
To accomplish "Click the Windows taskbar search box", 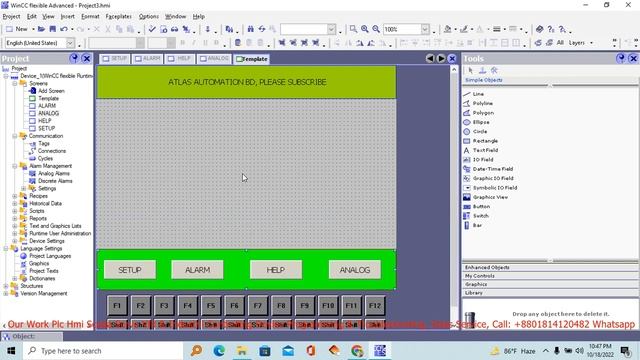I will (x=102, y=351).
